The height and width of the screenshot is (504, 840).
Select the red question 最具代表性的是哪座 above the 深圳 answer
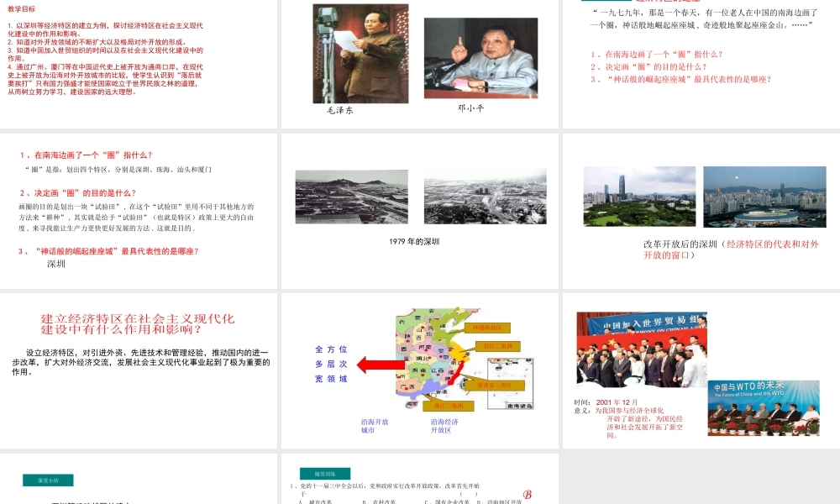pyautogui.click(x=108, y=251)
